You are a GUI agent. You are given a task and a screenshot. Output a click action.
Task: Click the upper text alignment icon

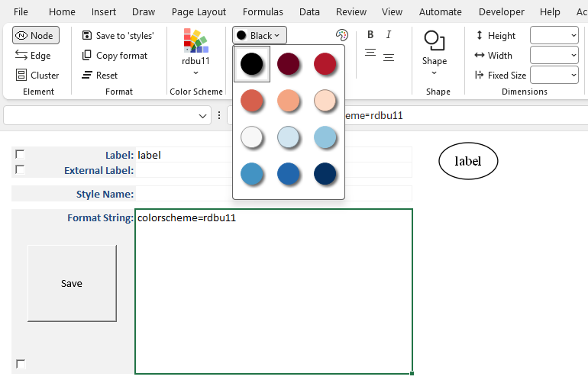(370, 53)
